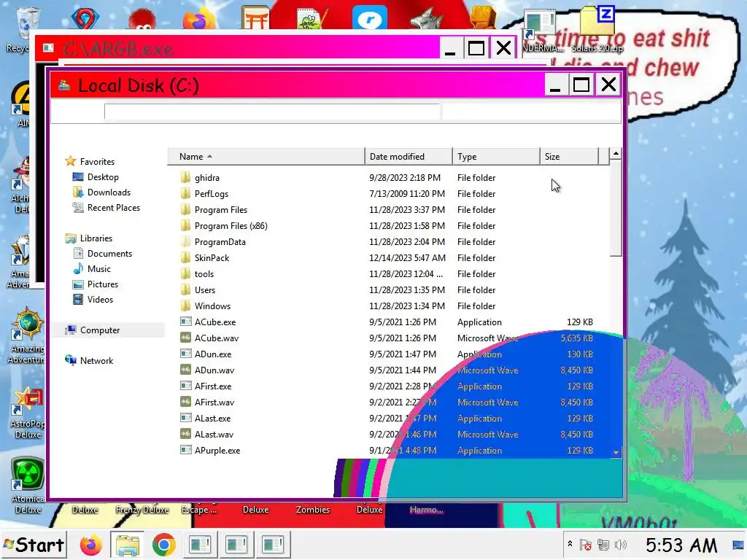
Task: Go to Desktop in Favorites
Action: tap(103, 177)
